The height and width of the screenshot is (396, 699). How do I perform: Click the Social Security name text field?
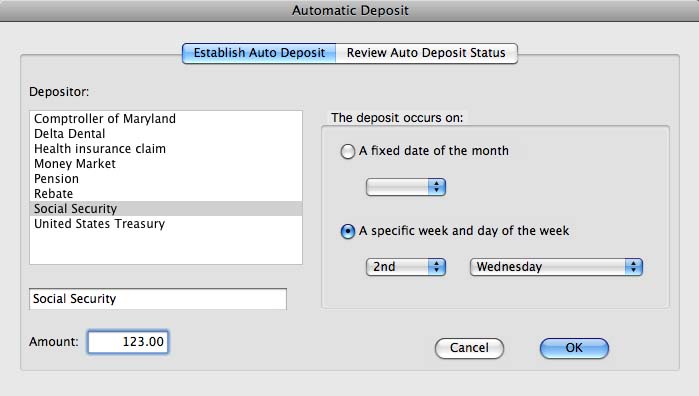click(x=158, y=299)
